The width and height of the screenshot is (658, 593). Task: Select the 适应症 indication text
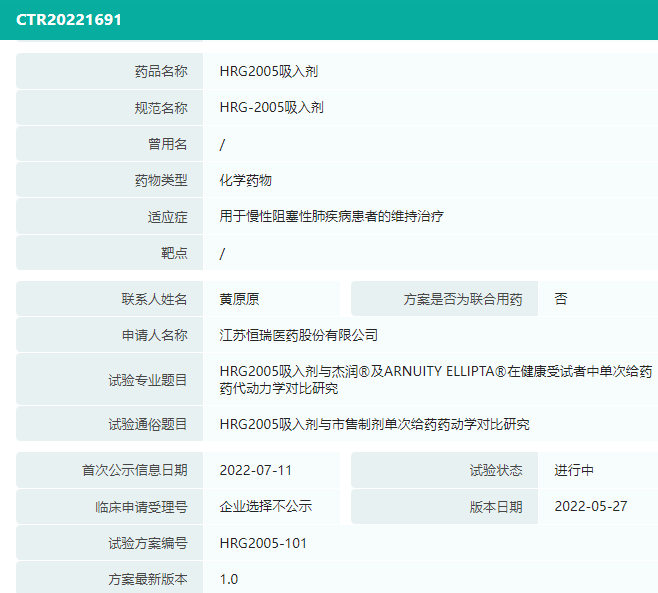coord(332,216)
